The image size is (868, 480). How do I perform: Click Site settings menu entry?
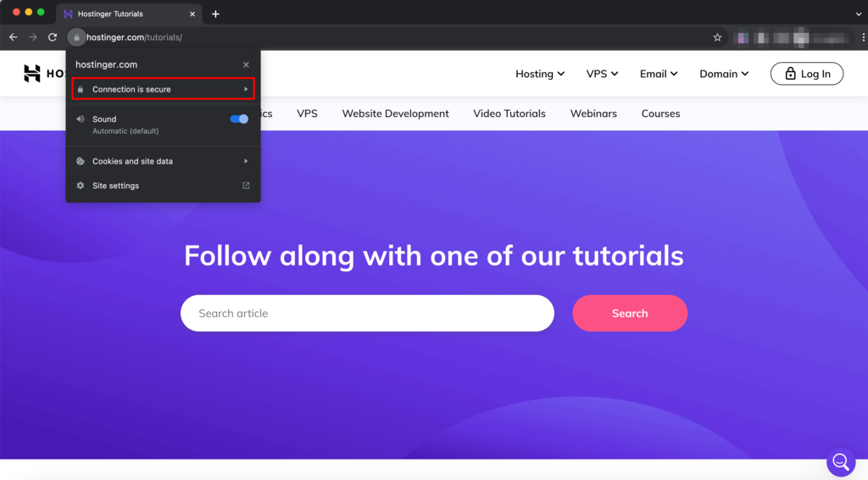point(163,186)
